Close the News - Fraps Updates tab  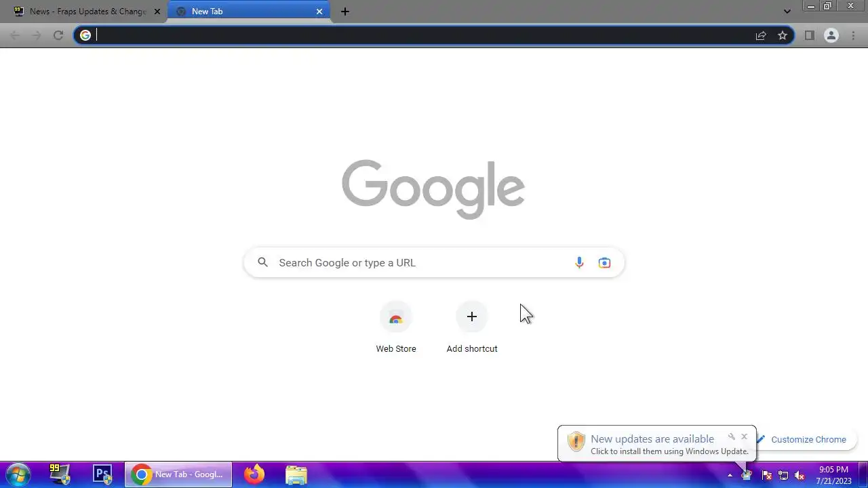157,12
